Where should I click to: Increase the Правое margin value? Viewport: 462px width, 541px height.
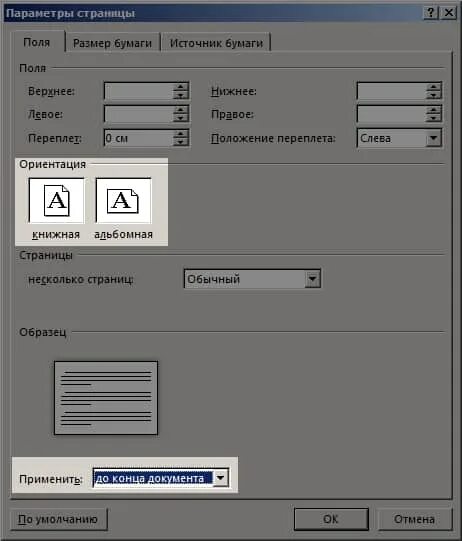[x=434, y=110]
